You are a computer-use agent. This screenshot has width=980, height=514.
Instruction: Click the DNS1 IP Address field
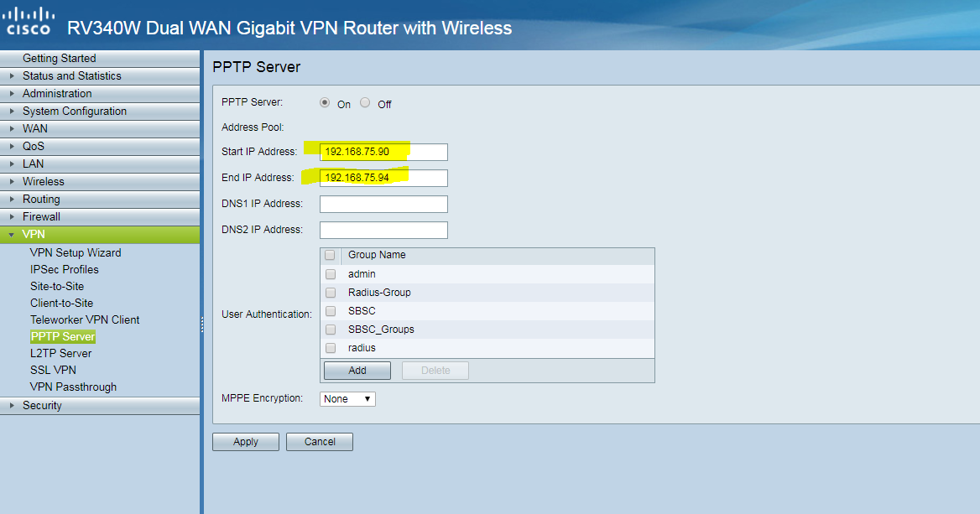(x=383, y=205)
